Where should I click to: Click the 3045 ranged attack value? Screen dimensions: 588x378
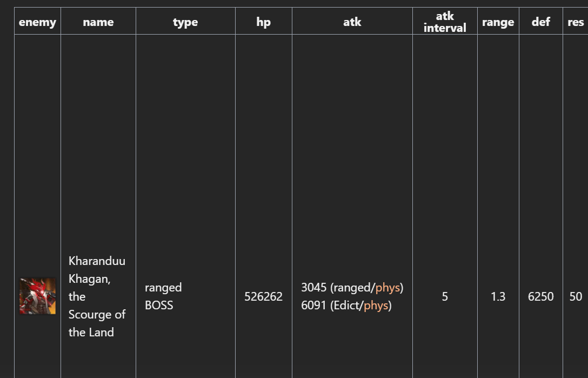(314, 288)
